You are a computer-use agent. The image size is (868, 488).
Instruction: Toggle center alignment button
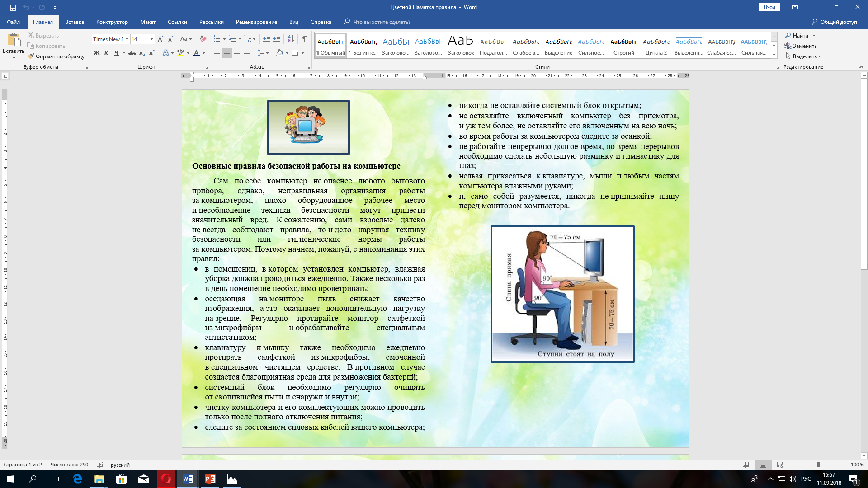[227, 53]
